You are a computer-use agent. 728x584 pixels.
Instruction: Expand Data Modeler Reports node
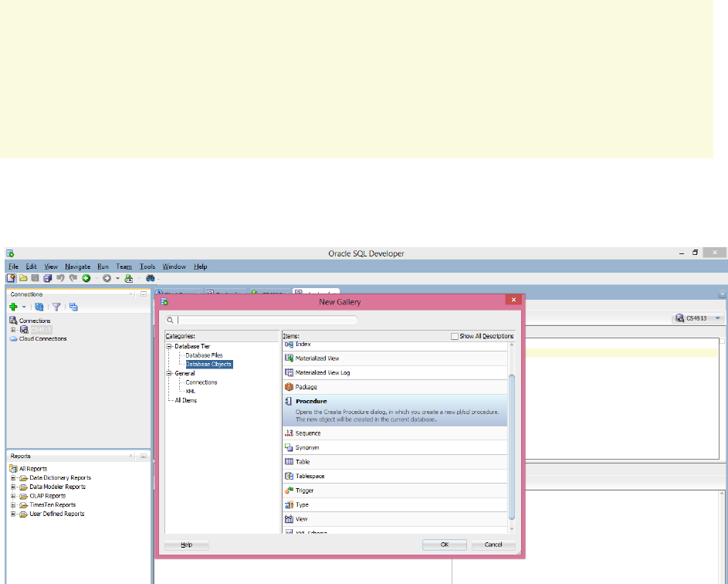[x=13, y=487]
